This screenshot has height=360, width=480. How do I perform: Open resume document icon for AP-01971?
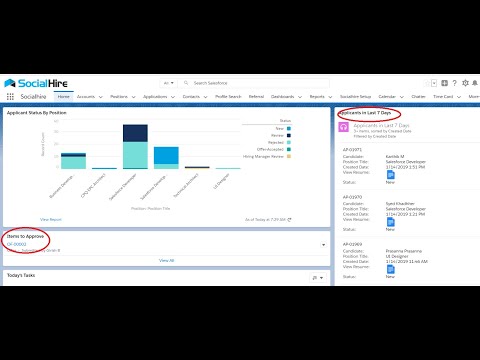391,175
